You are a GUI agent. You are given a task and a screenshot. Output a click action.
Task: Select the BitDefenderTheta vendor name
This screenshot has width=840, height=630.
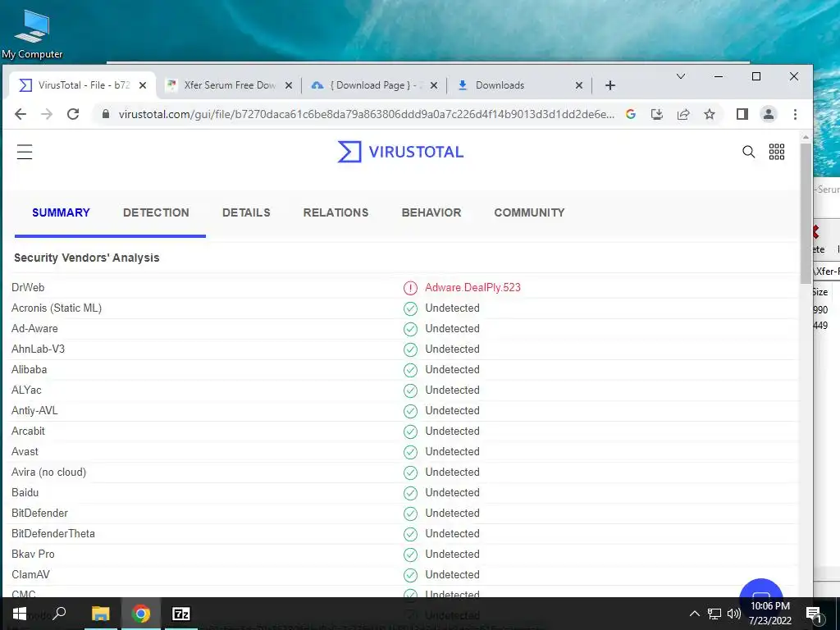click(53, 533)
